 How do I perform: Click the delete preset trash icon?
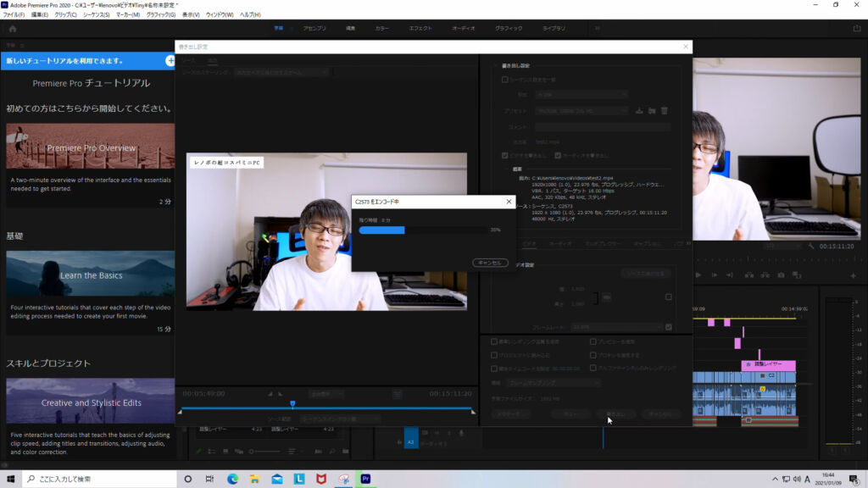[x=665, y=111]
